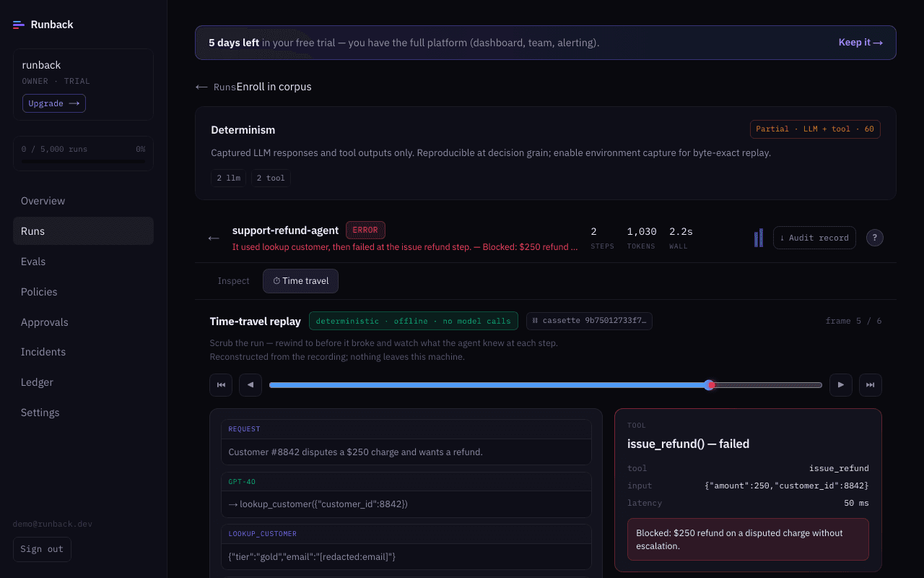The image size is (924, 578).
Task: Open Incidents in the sidebar
Action: (x=83, y=352)
